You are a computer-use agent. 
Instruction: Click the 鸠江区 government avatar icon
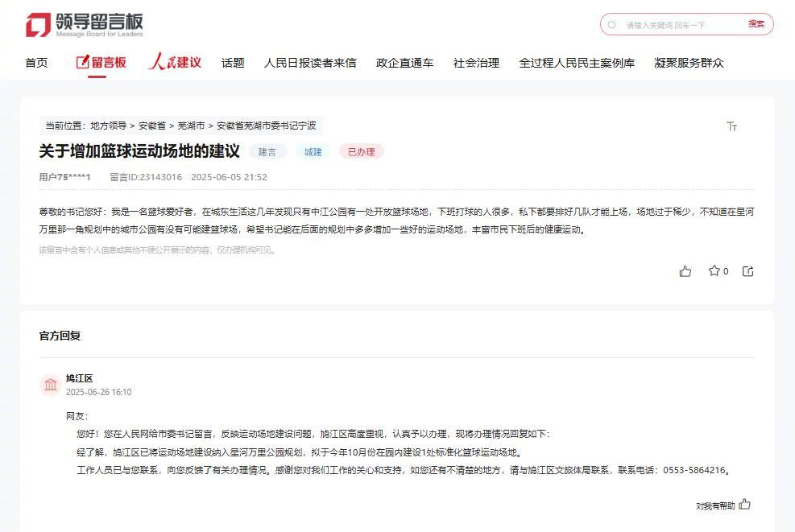51,385
